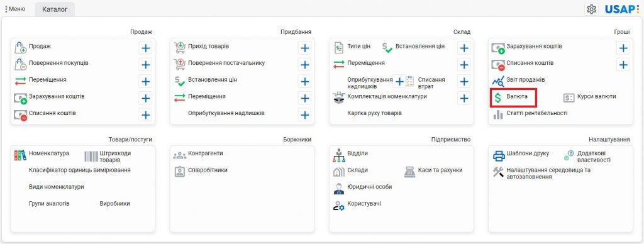Screen dimensions: 644x244
Task: Click the Валюта dollar sign icon
Action: pyautogui.click(x=498, y=97)
